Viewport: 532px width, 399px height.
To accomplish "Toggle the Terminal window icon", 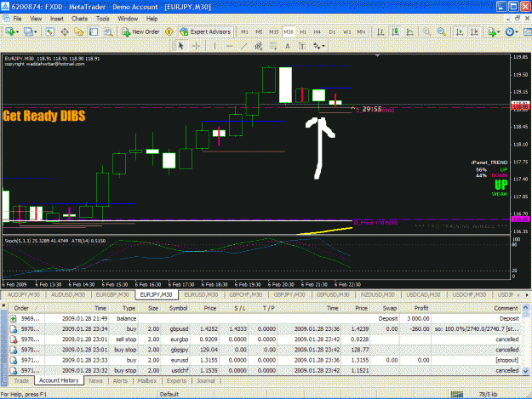I will 94,31.
